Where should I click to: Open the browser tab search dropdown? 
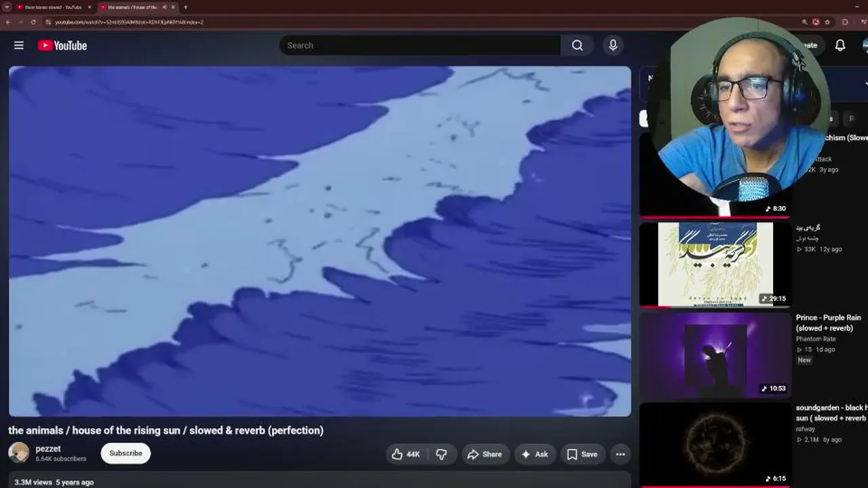point(7,7)
